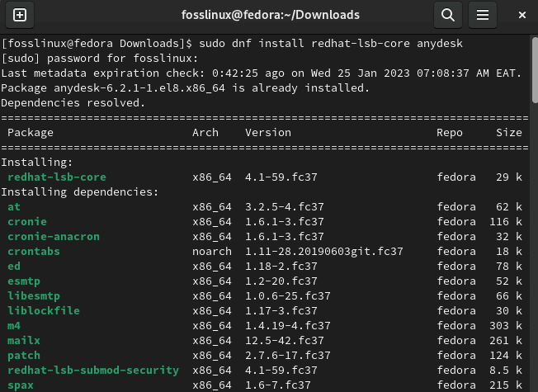Click version 1.11-28.20190603git.fc37
538x392 pixels.
pyautogui.click(x=324, y=252)
